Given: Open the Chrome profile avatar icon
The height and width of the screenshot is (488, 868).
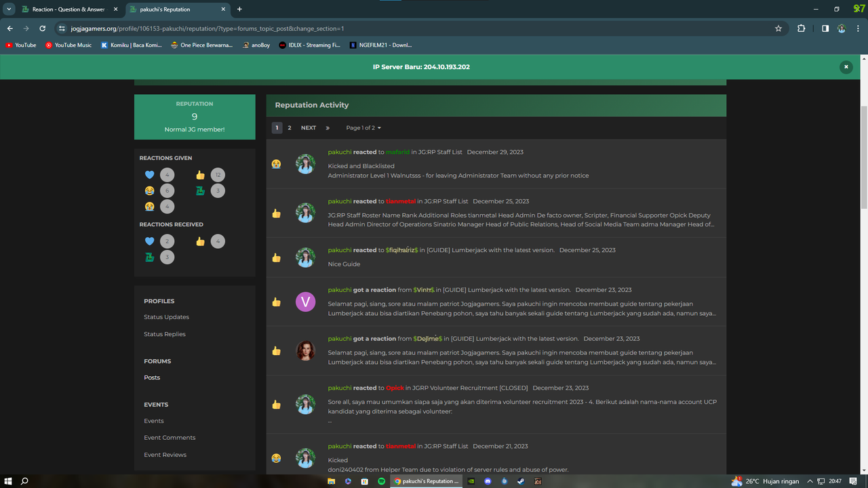Looking at the screenshot, I should pyautogui.click(x=842, y=28).
